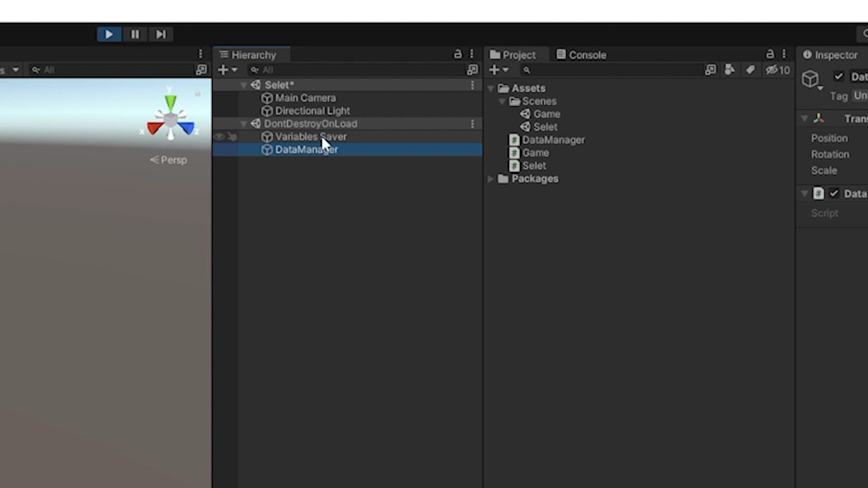Expand the Packages folder

[x=491, y=179]
